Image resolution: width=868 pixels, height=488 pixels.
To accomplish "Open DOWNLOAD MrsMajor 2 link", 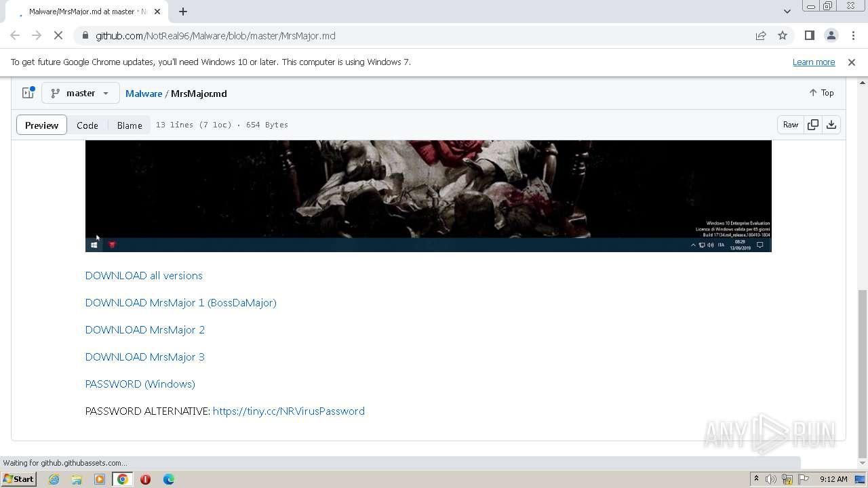I will coord(145,329).
